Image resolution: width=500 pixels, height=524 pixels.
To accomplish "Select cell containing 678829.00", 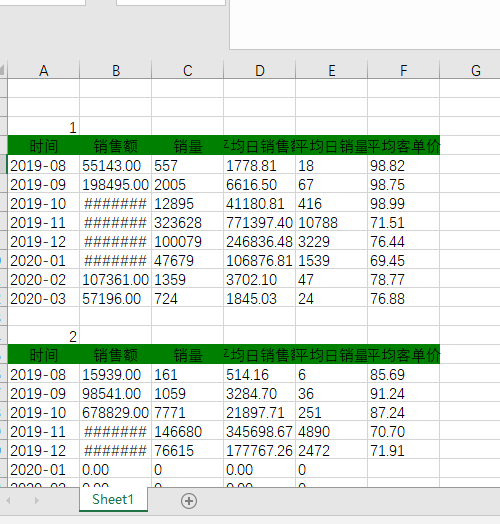I will point(116,412).
